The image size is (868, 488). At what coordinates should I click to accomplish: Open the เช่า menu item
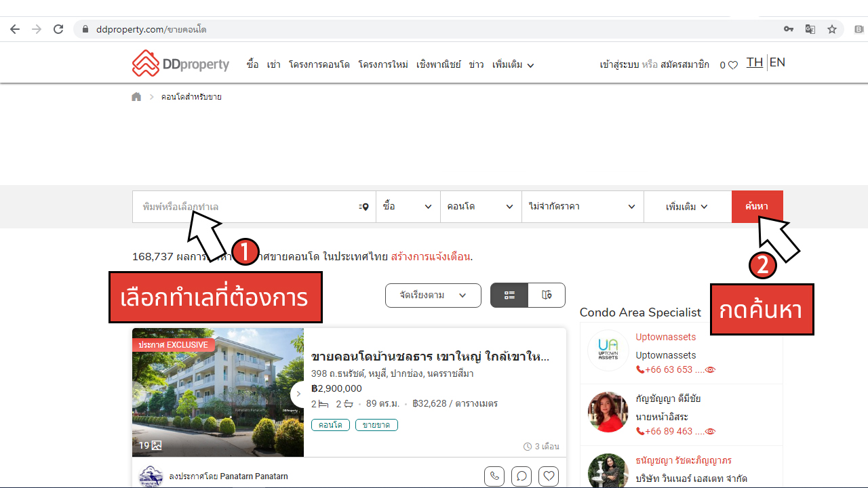[x=274, y=65]
